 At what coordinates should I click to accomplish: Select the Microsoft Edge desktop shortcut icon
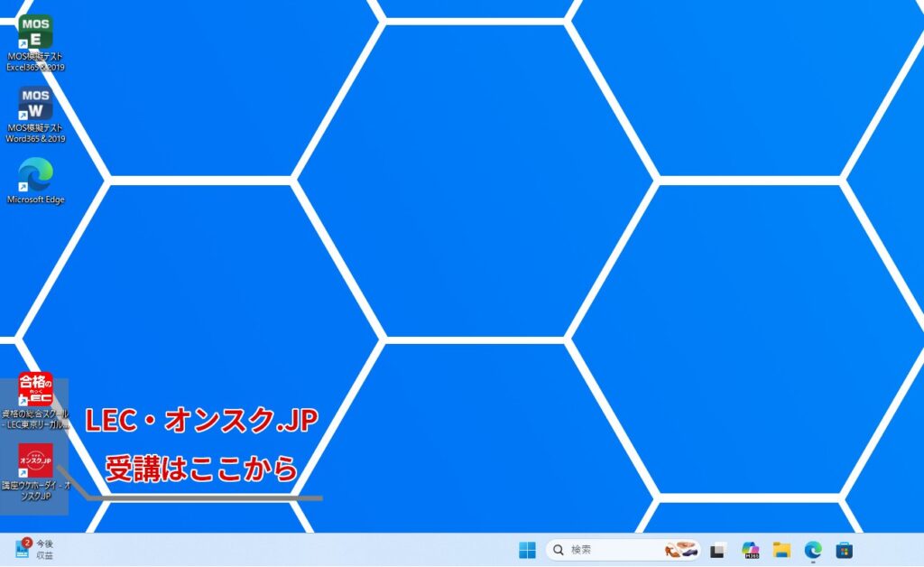[35, 174]
